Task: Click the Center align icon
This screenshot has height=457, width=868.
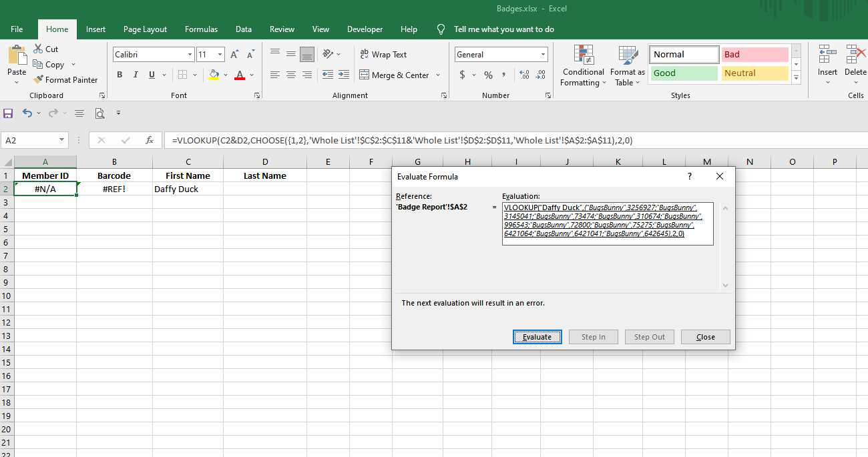Action: click(291, 75)
